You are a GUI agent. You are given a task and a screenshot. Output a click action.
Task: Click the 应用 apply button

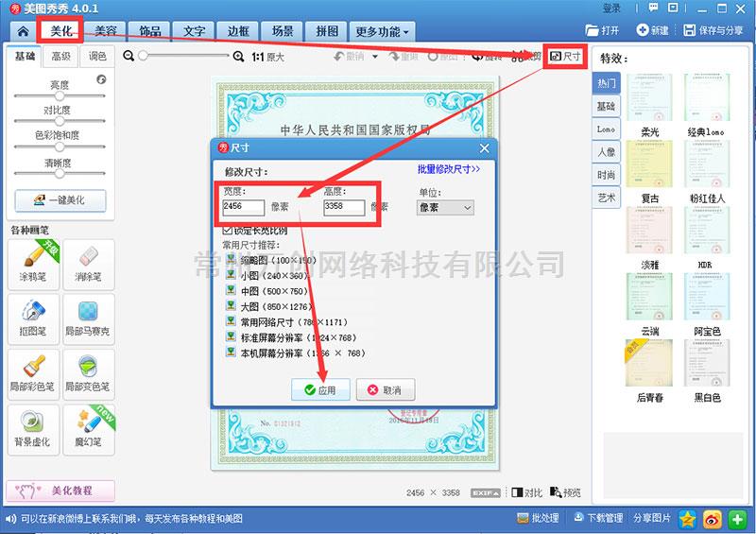tap(320, 389)
